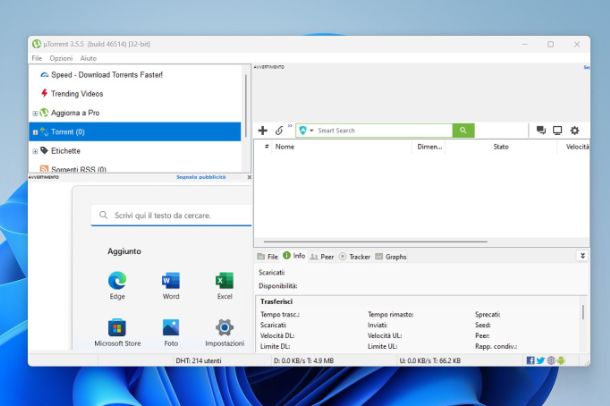Screen dimensions: 610x406
Task: Switch to the Graphs tab
Action: (391, 257)
